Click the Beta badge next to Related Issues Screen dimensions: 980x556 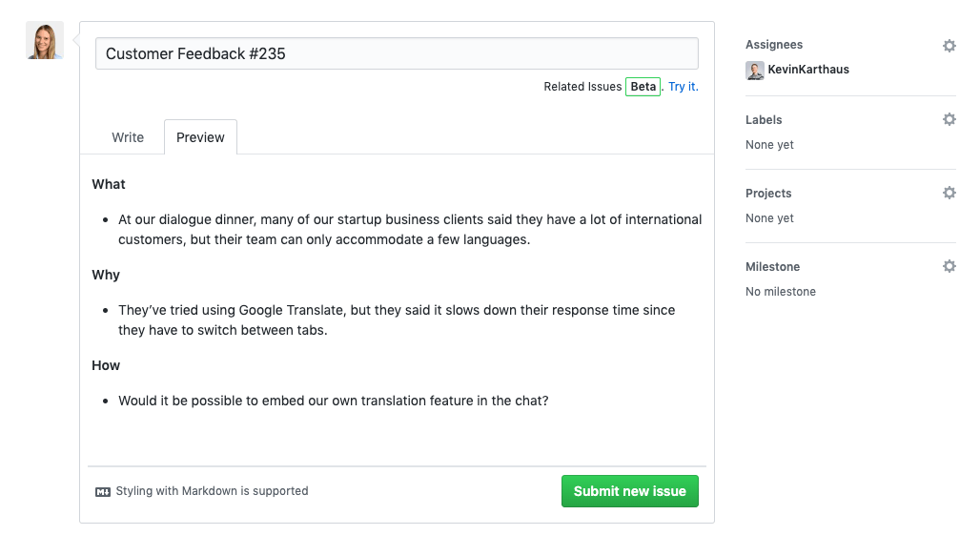point(643,86)
